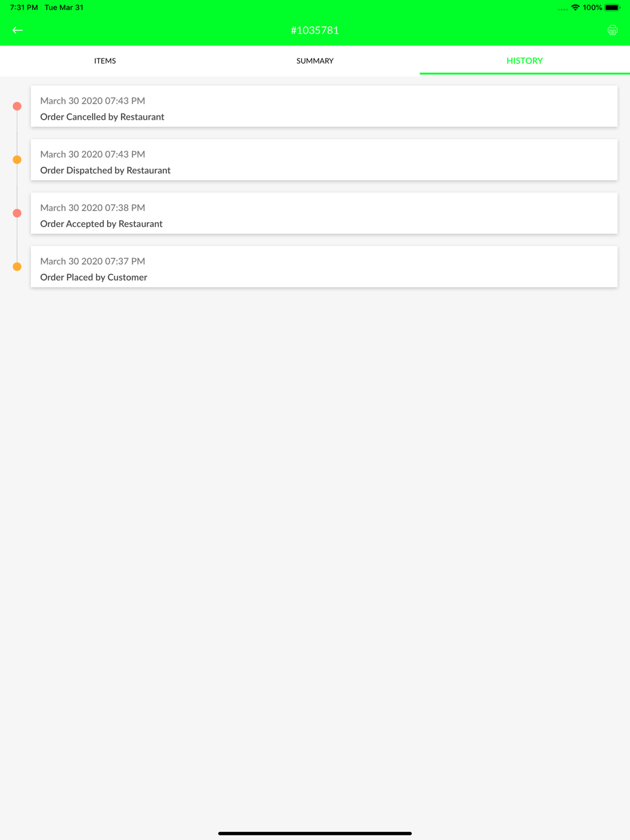Viewport: 630px width, 840px height.
Task: Tap the back arrow icon
Action: pyautogui.click(x=18, y=30)
